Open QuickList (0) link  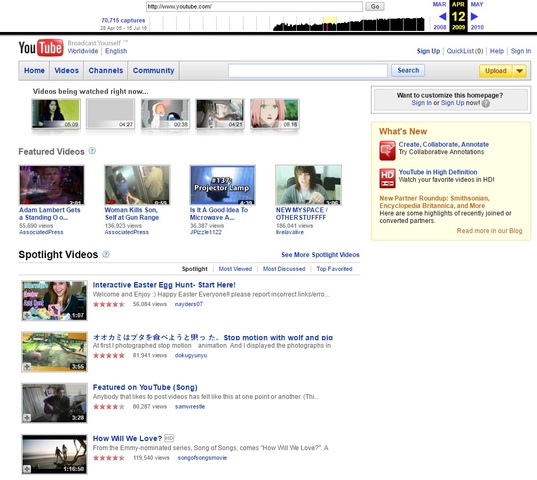pos(465,51)
